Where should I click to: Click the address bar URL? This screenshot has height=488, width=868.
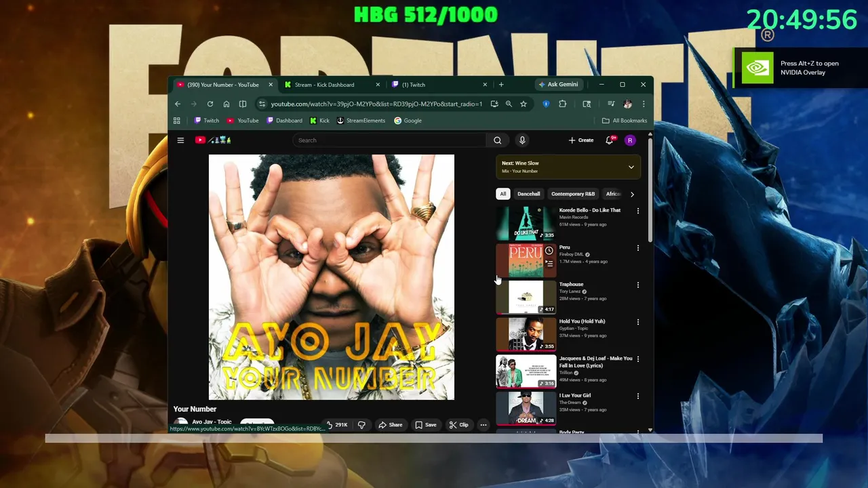(x=376, y=104)
